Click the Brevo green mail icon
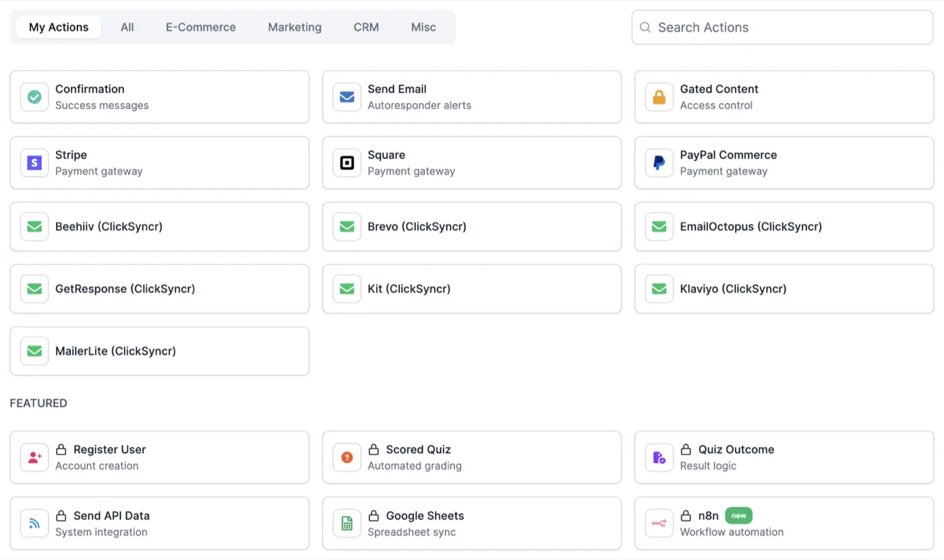Viewport: 944px width, 560px height. coord(347,226)
